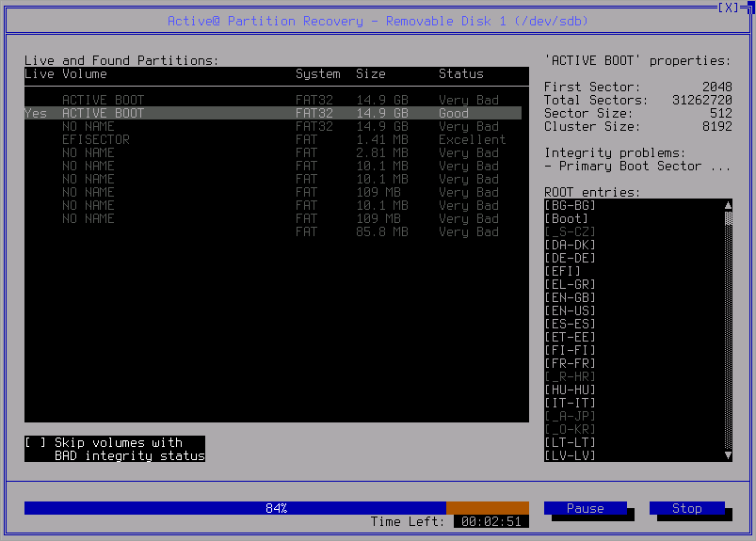The width and height of the screenshot is (756, 541).
Task: Click the Pause button
Action: coord(586,508)
